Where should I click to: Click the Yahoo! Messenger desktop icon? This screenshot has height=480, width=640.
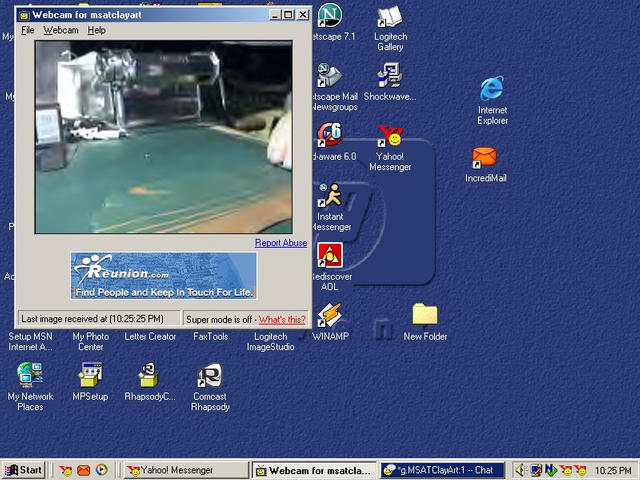pos(390,136)
